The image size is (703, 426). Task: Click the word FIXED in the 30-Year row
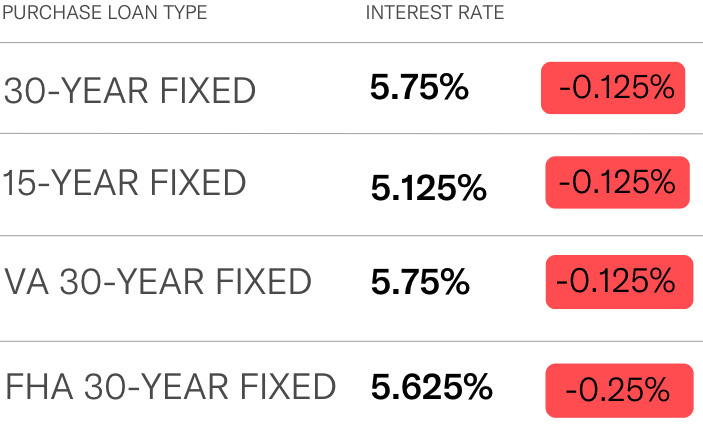[x=208, y=91]
